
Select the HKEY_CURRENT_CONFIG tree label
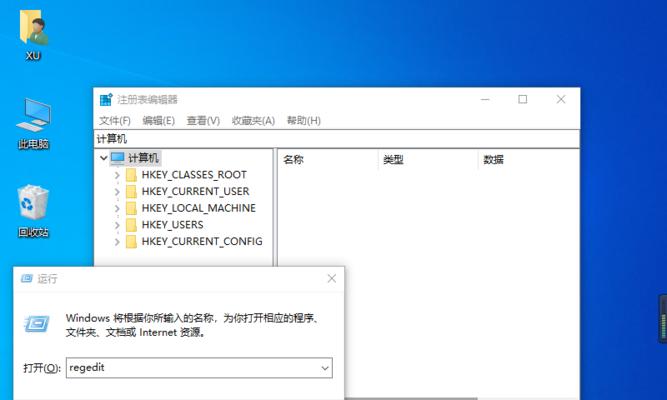(202, 241)
